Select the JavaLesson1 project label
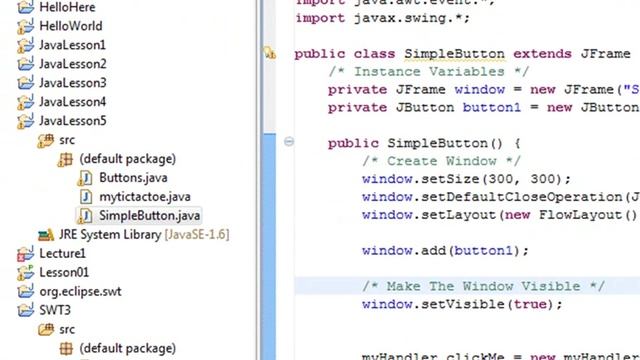This screenshot has height=360, width=640. pyautogui.click(x=72, y=45)
